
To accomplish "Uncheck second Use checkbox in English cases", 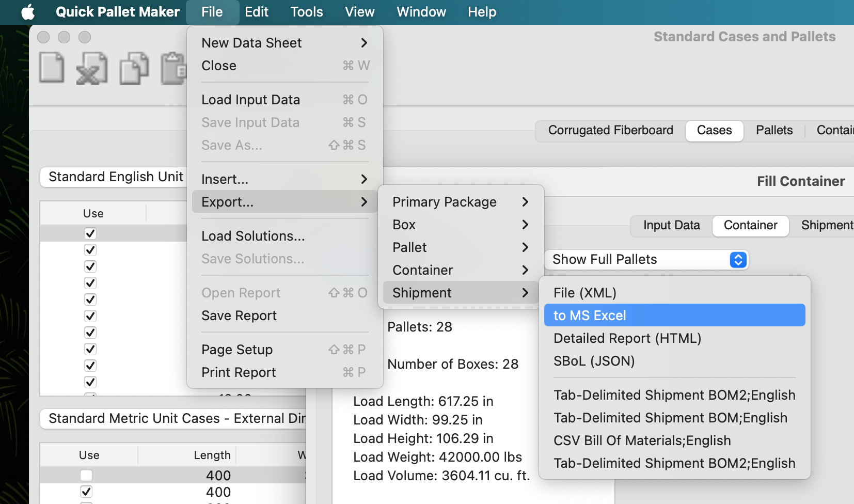I will 90,250.
